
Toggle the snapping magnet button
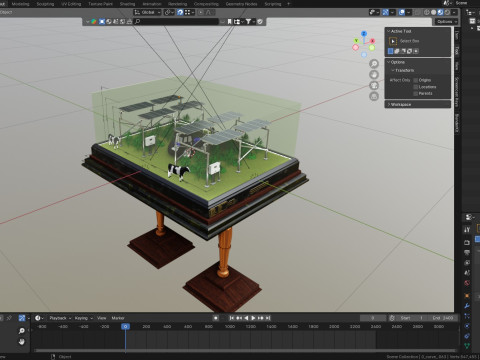coord(180,12)
